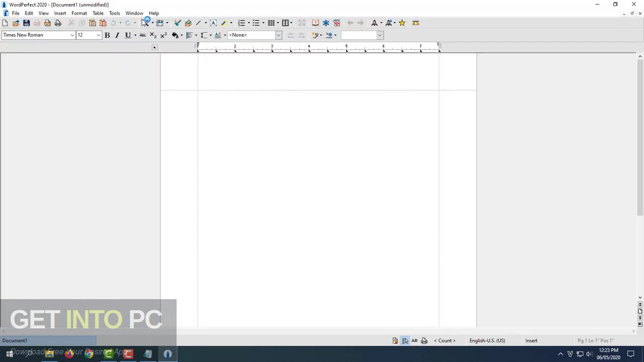Toggle Insert/Typeover mode in status bar
This screenshot has width=644, height=362.
[x=531, y=341]
